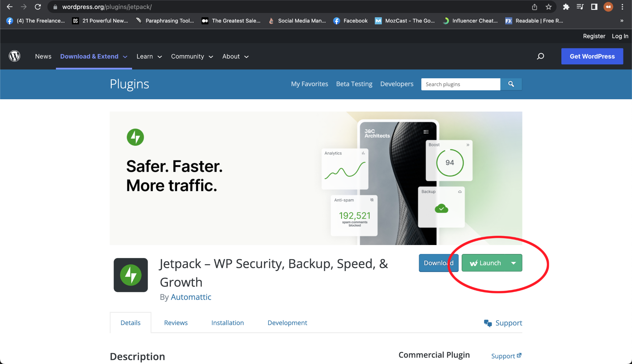Open the Chrome three-dot menu
This screenshot has width=632, height=364.
click(x=622, y=7)
